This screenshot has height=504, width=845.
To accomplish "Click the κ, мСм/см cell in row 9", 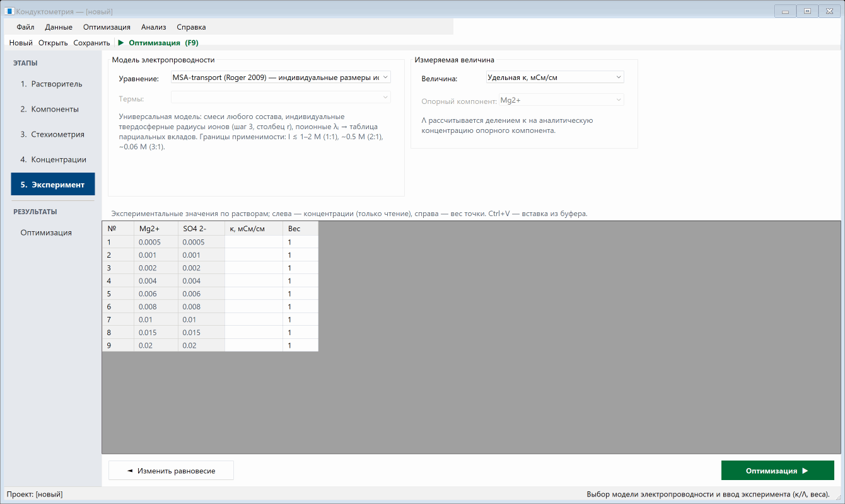I will pos(253,345).
